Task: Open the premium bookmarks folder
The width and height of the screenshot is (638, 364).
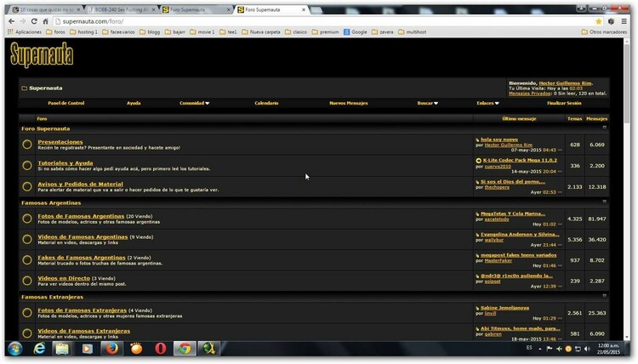Action: 325,31
